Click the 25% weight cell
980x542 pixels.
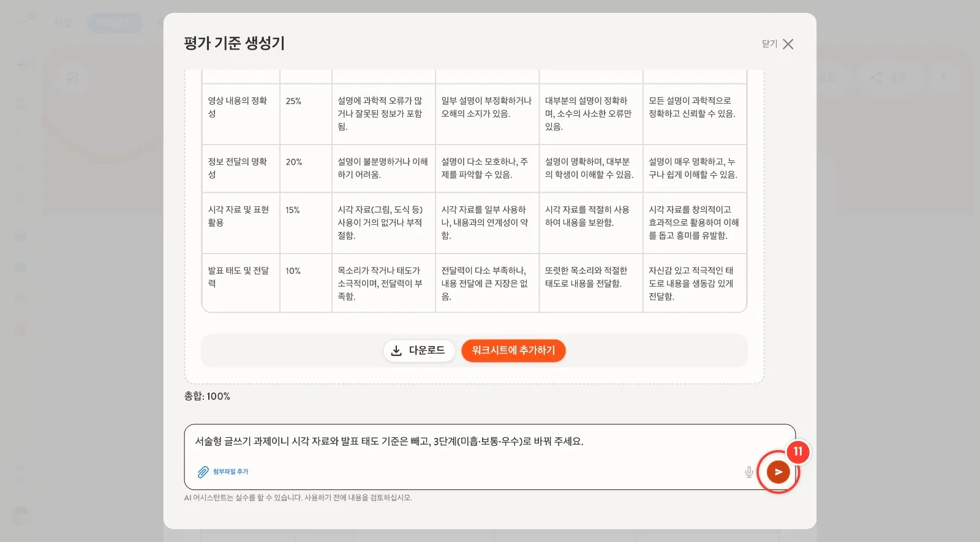(x=306, y=114)
